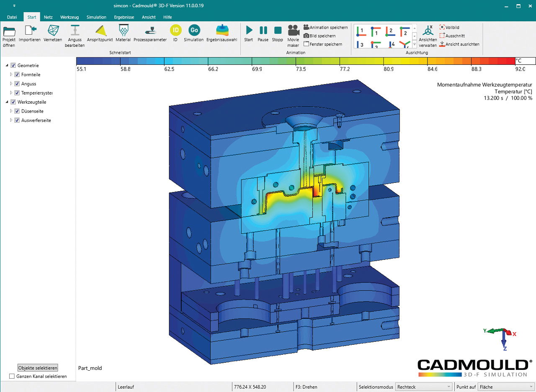
Task: Disable the Düsenseite checkbox
Action: (x=17, y=111)
